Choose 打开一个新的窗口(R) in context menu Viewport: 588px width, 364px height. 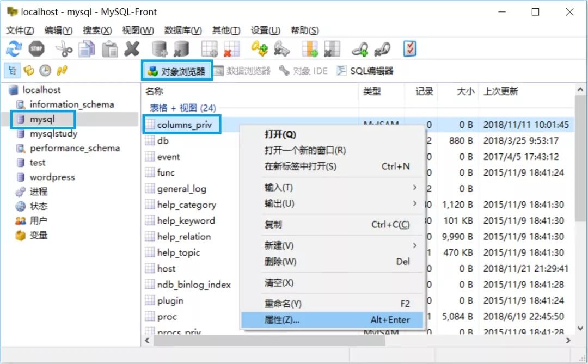(x=332, y=150)
